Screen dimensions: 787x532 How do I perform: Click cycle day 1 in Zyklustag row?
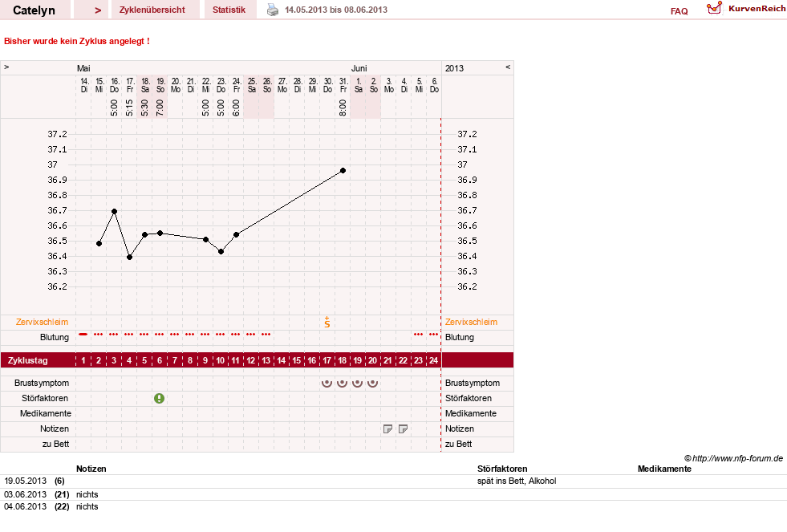(83, 360)
